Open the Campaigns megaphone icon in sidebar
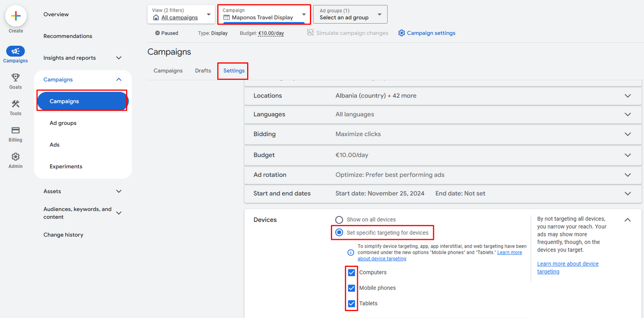644x318 pixels. [15, 51]
